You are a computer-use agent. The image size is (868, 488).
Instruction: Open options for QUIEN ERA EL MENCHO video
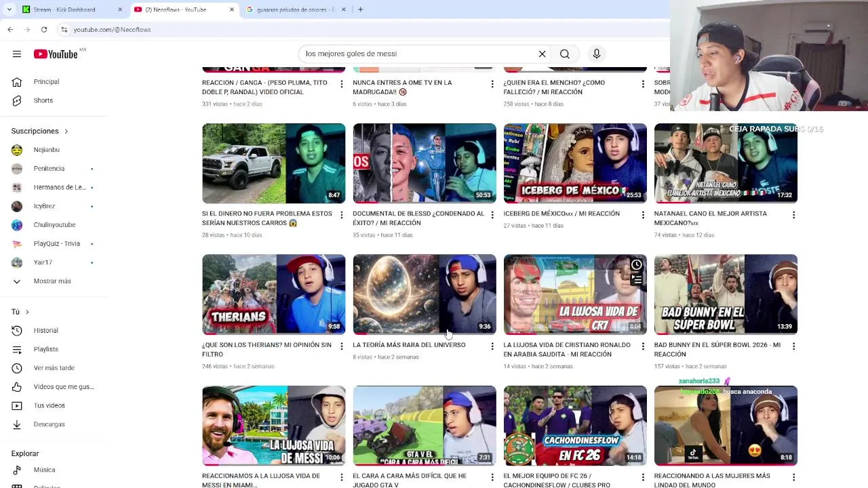click(643, 84)
